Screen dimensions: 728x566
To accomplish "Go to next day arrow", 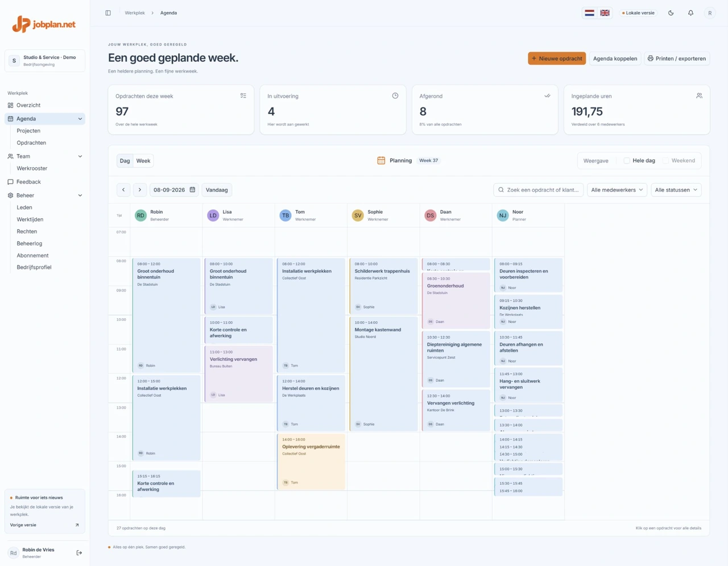I will (140, 190).
